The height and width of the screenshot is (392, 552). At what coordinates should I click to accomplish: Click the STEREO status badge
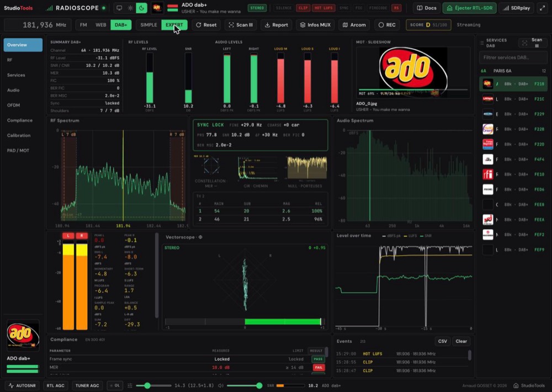(x=257, y=8)
